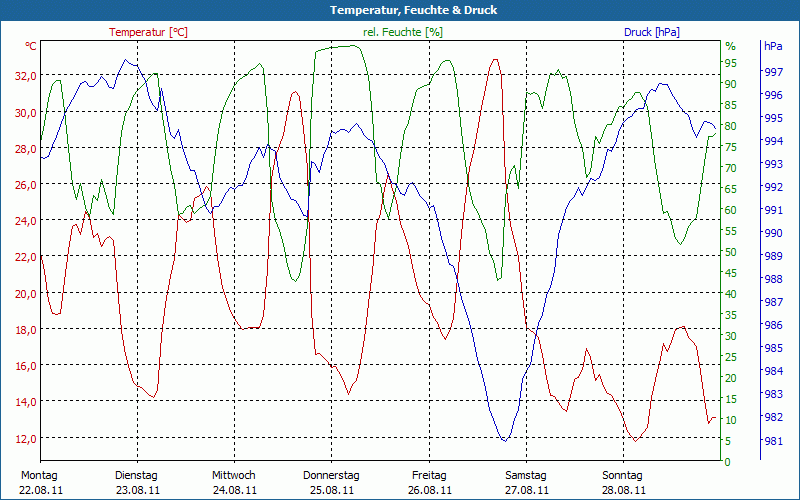Click the '70' humidity axis value
Screen dimensions: 800x500
pyautogui.click(x=731, y=168)
